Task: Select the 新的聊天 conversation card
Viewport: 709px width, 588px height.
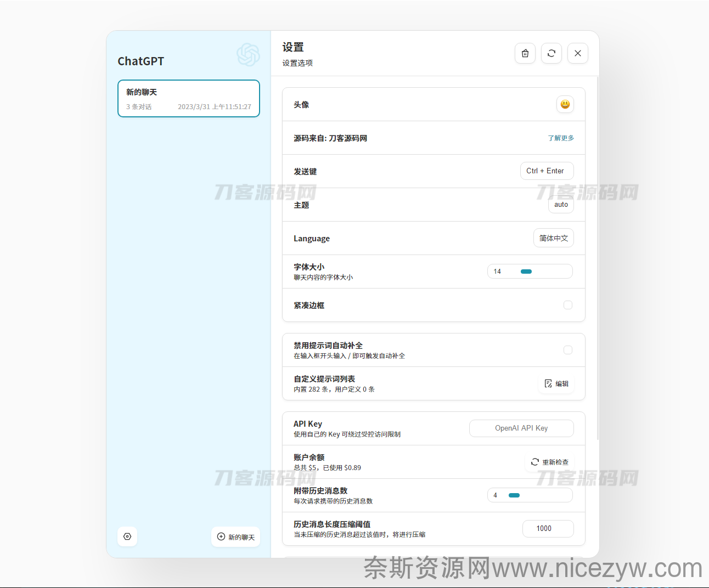Action: pyautogui.click(x=189, y=99)
